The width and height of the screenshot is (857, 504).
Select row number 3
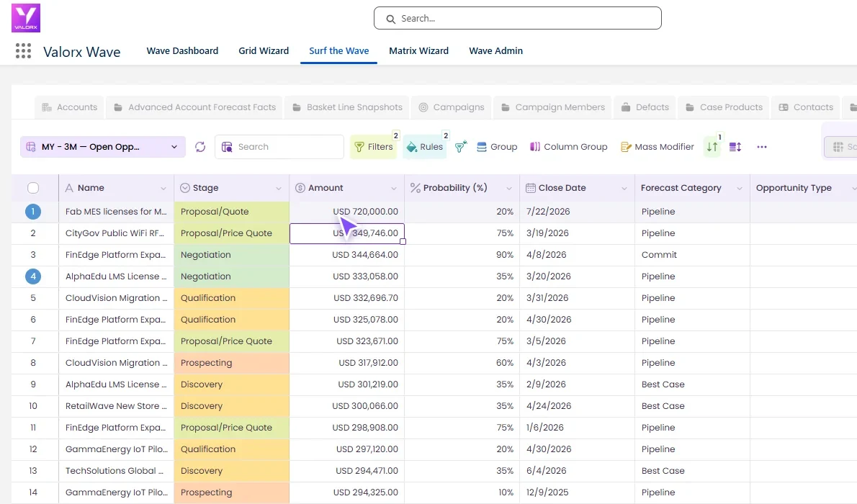[x=33, y=255]
